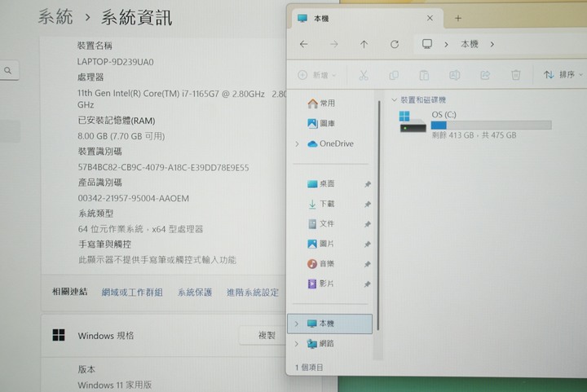Click the monitor icon in address bar
Image resolution: width=587 pixels, height=392 pixels.
pyautogui.click(x=427, y=44)
